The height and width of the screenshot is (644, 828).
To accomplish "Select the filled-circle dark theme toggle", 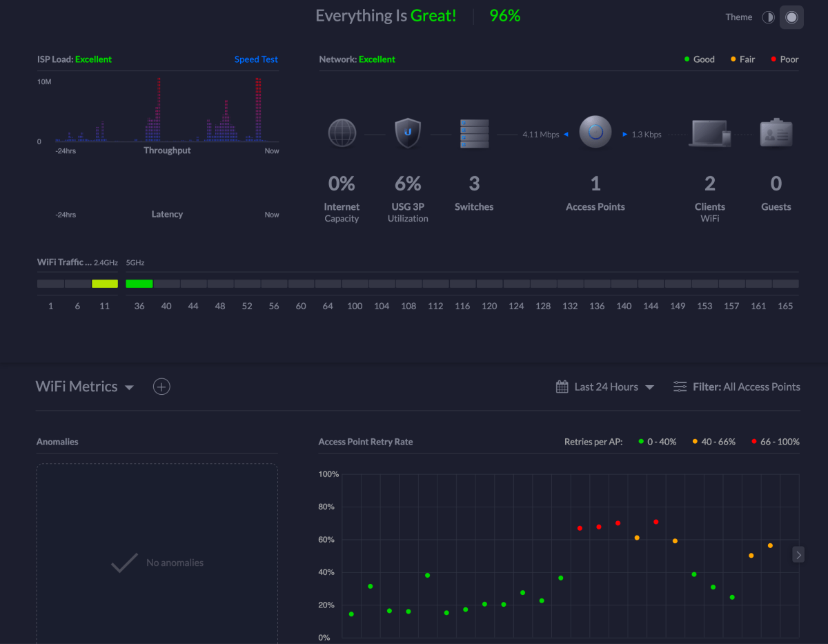I will pos(791,17).
